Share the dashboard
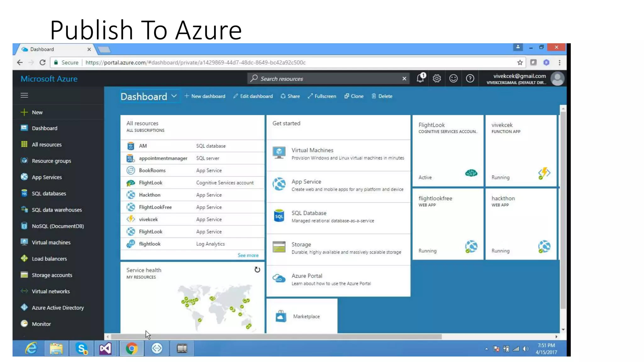This screenshot has height=362, width=644. point(290,96)
